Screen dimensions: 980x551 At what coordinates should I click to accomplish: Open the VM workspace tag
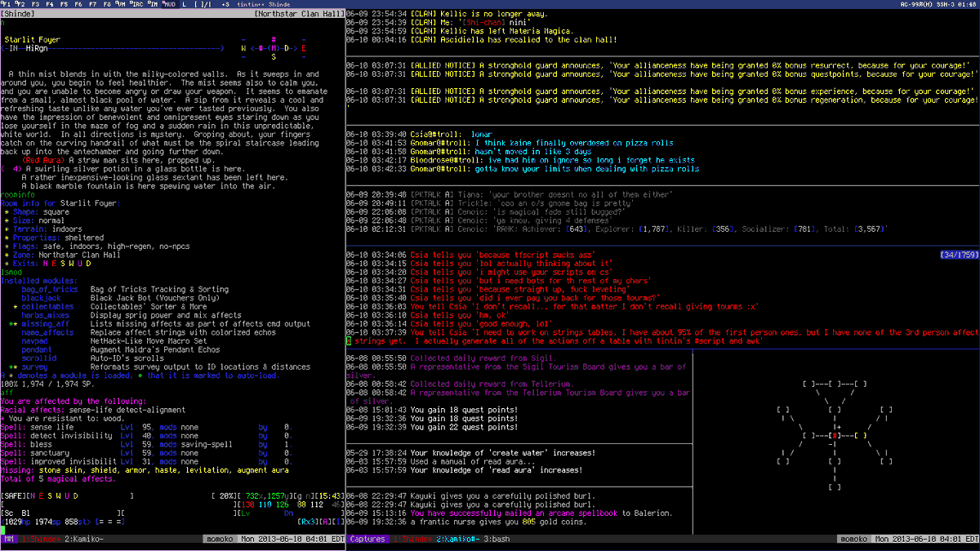pyautogui.click(x=122, y=4)
